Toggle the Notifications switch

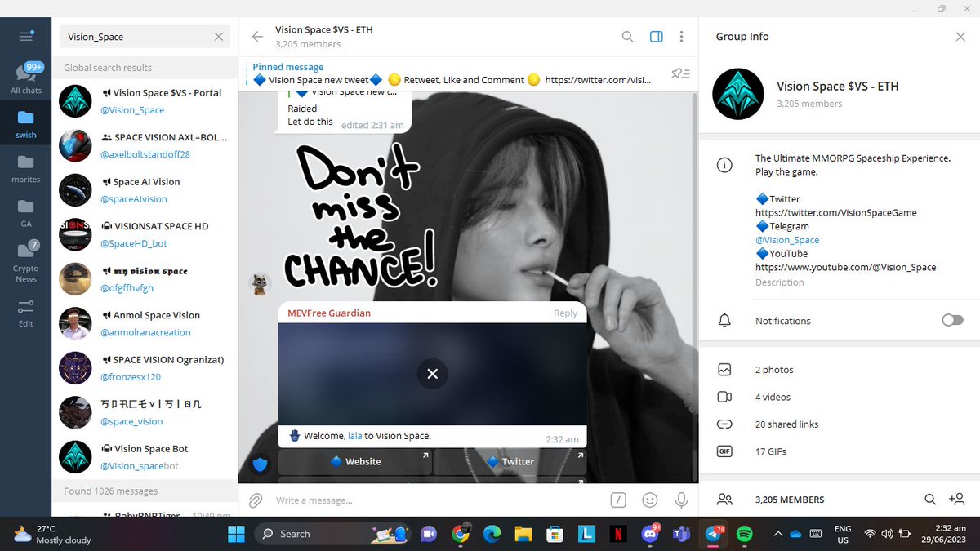pos(952,321)
